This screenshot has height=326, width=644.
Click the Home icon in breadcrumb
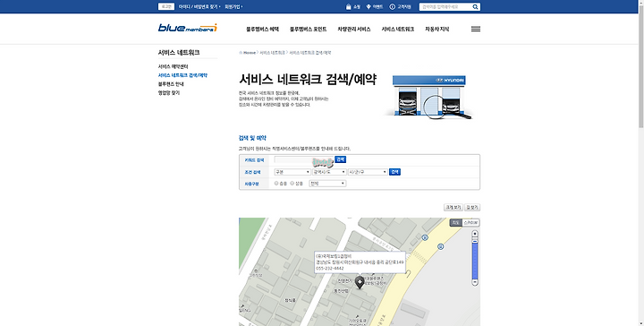(x=241, y=53)
